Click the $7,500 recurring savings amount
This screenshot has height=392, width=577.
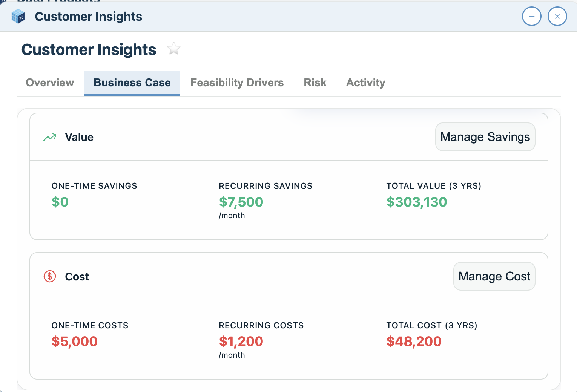pyautogui.click(x=241, y=202)
